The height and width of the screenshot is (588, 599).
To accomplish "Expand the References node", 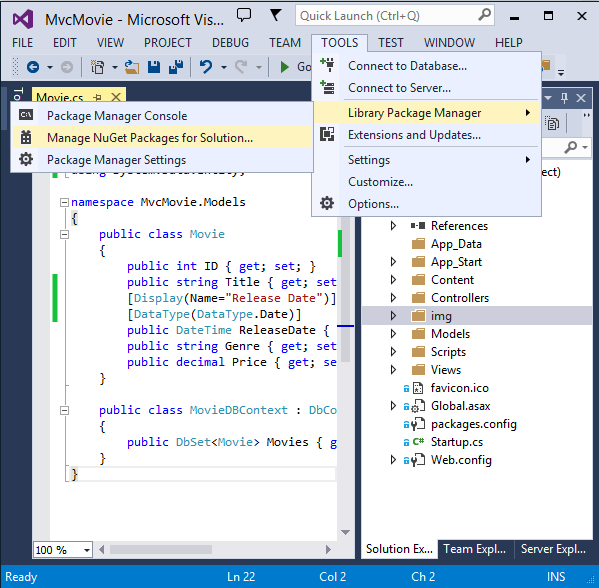I will tap(393, 225).
